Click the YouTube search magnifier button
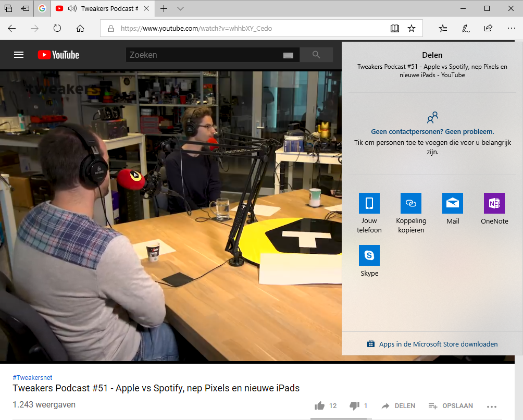The width and height of the screenshot is (523, 420). point(316,55)
